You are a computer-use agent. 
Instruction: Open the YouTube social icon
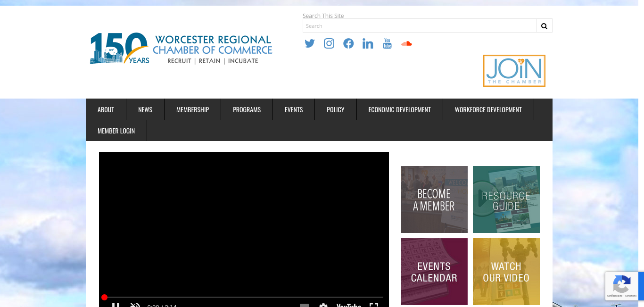tap(387, 44)
